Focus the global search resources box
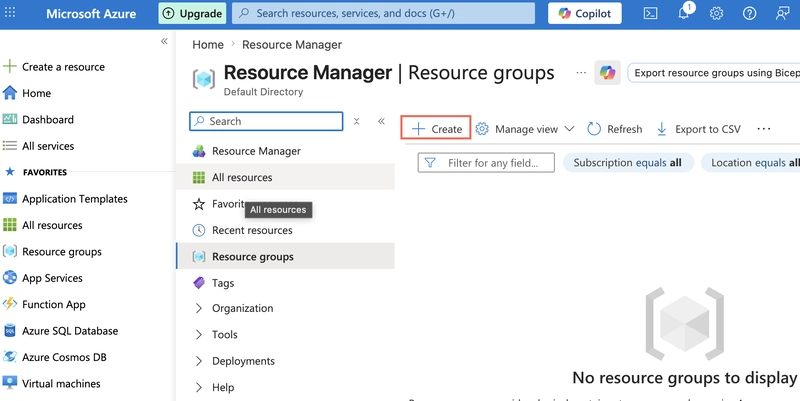The width and height of the screenshot is (800, 401). (384, 13)
